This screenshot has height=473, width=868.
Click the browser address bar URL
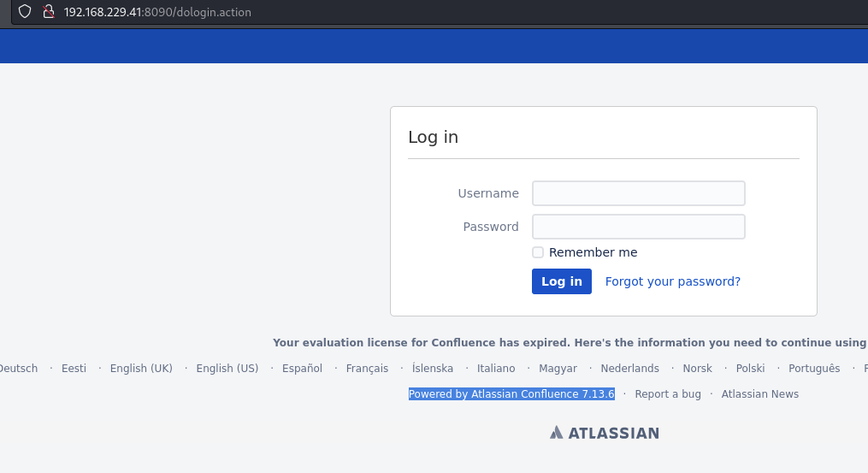point(157,13)
